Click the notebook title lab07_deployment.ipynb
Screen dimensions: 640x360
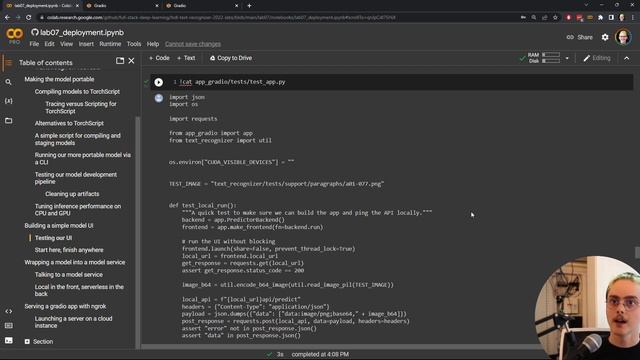click(82, 33)
